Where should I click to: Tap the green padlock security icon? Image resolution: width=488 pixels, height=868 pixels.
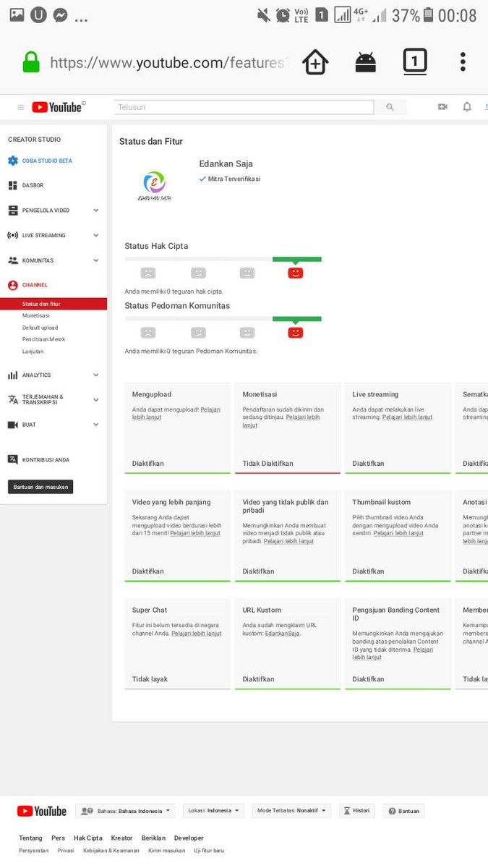[x=31, y=63]
